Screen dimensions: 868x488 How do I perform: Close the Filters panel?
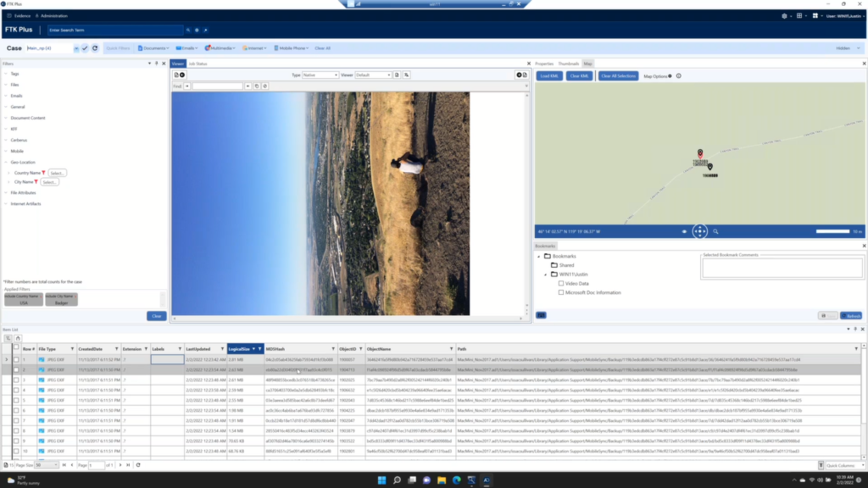click(x=164, y=64)
